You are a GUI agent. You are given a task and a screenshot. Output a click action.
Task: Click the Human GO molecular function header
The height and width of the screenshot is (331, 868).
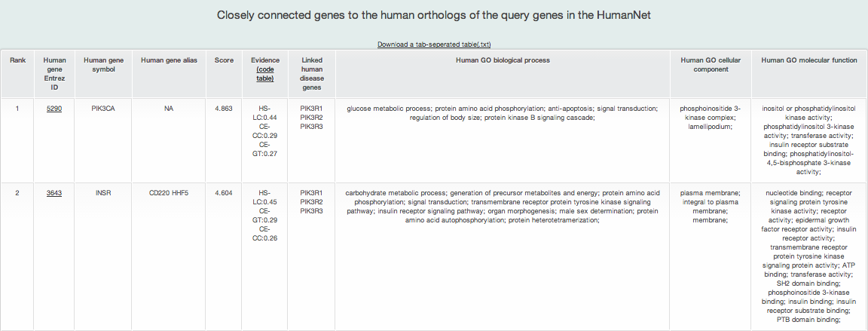(808, 60)
